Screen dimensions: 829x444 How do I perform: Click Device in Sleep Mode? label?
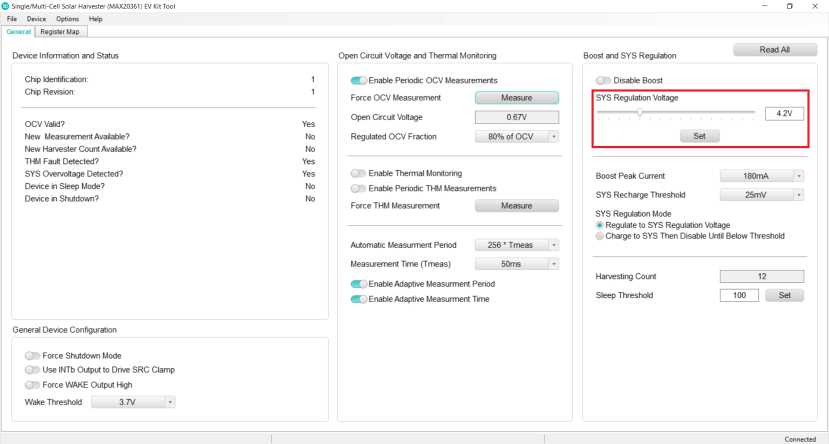coord(65,186)
